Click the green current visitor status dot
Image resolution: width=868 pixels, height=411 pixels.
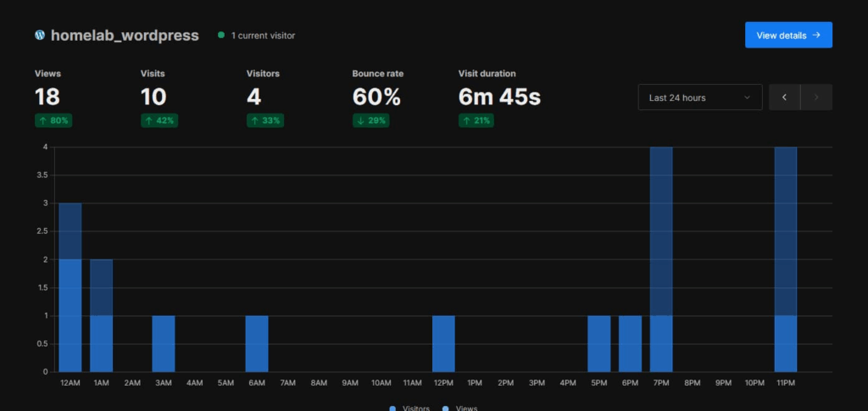pos(221,36)
